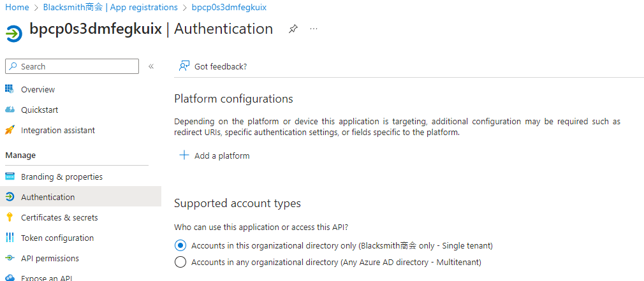Screen dimensions: 644x281
Task: Click the Quickstart cloud icon
Action: 10,110
